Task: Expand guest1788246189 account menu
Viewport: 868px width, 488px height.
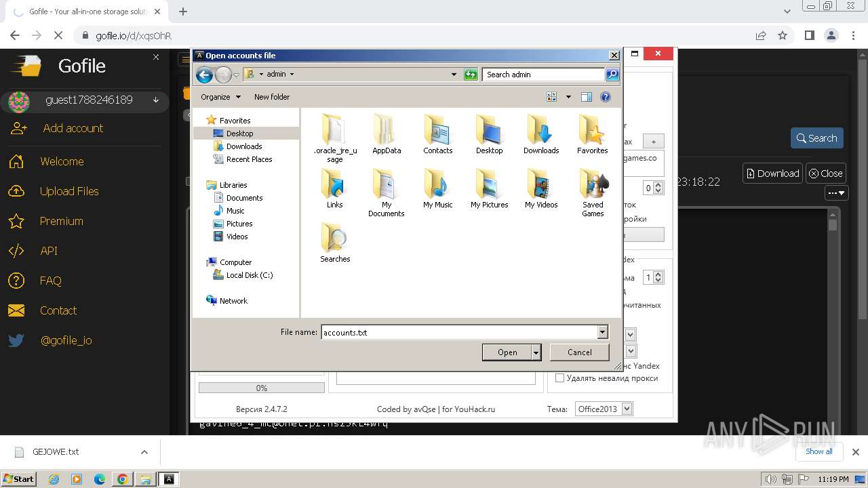Action: (156, 100)
